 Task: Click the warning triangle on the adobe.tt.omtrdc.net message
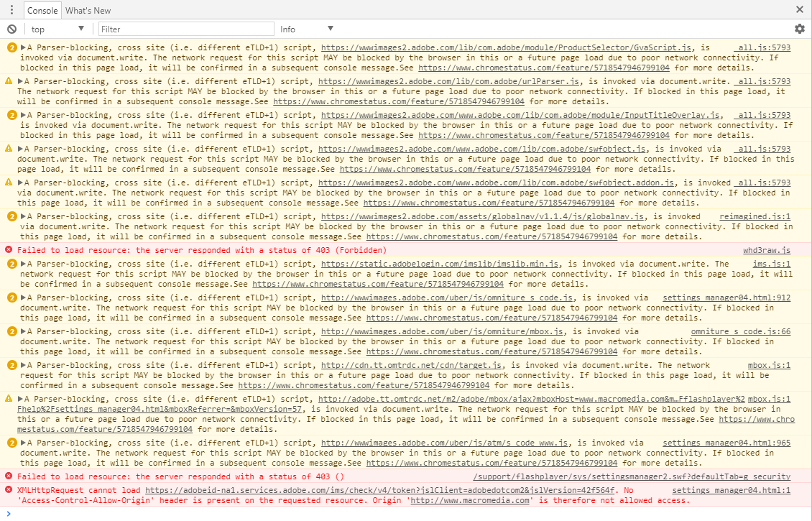pos(9,399)
